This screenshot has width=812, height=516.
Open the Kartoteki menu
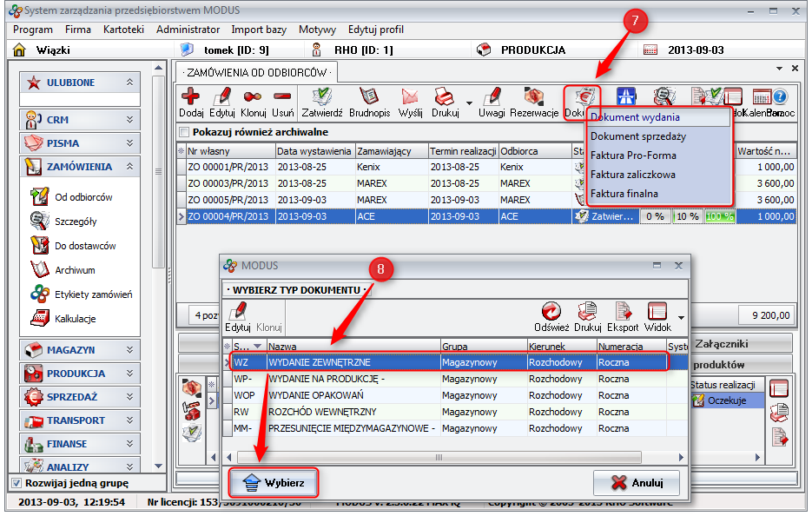pos(123,30)
